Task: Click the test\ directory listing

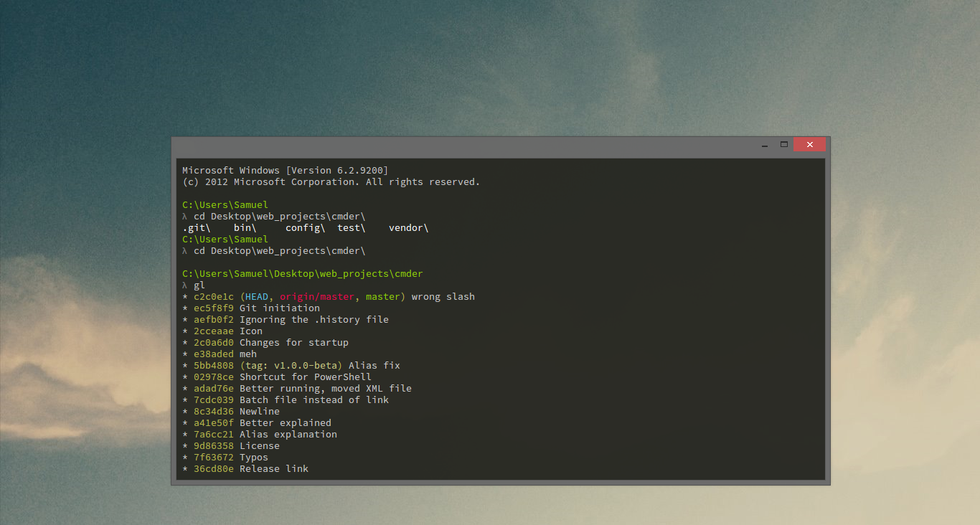Action: point(349,227)
